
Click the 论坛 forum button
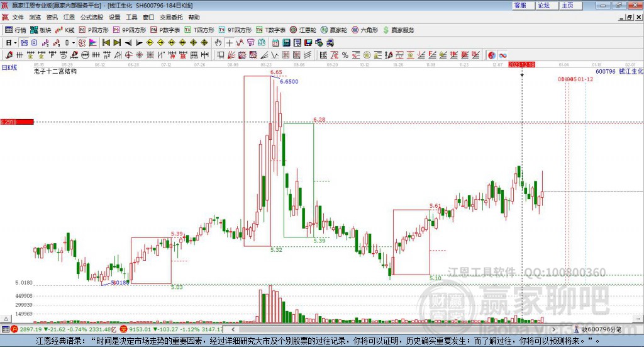[x=547, y=5]
